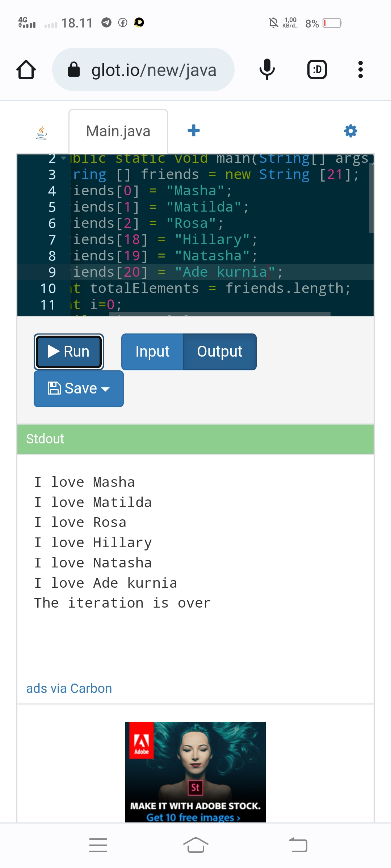Click output line 'I love Masha'
Viewport: 391px width, 868px height.
pos(85,482)
